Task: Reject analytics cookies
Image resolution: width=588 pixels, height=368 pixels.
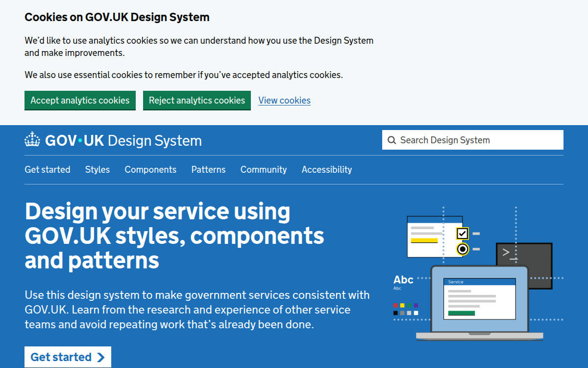Action: [197, 100]
